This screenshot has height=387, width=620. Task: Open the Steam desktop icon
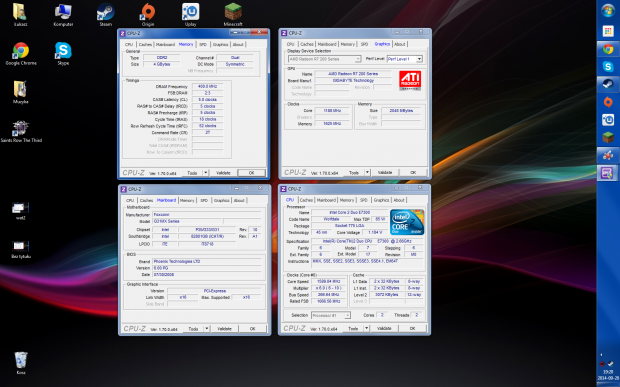[x=105, y=14]
